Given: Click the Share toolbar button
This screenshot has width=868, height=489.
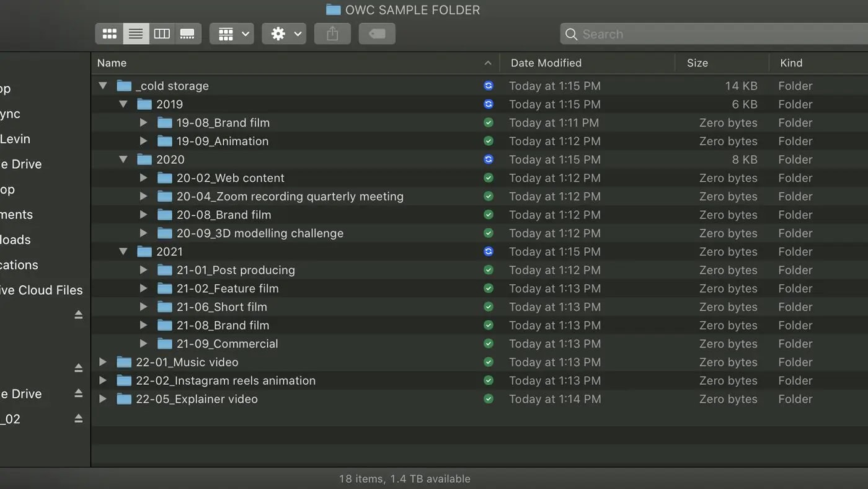Looking at the screenshot, I should coord(332,34).
